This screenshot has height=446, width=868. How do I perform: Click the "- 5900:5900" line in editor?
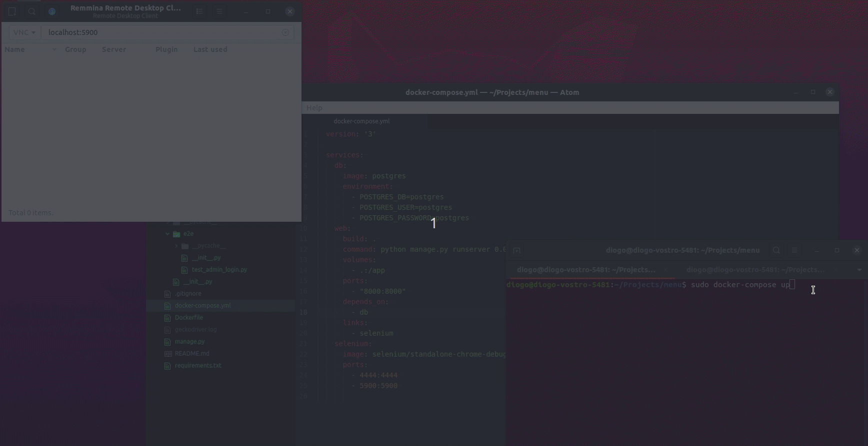coord(374,386)
